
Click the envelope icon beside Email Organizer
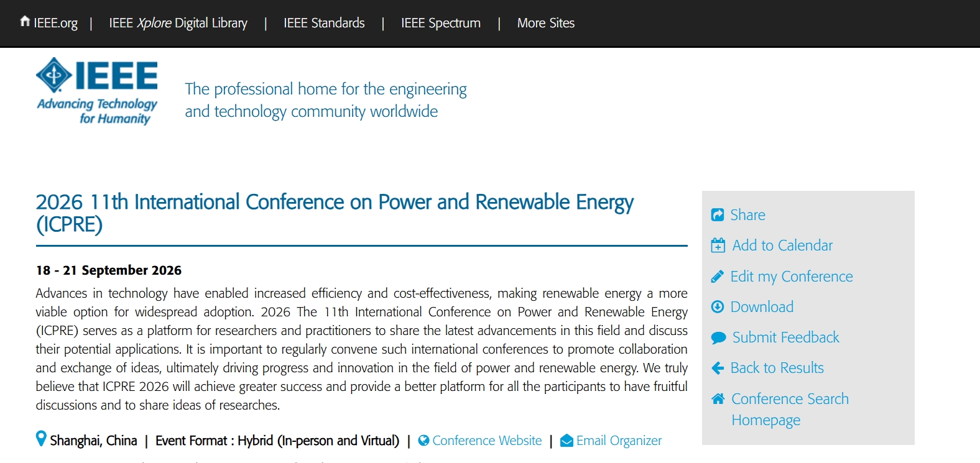click(566, 441)
